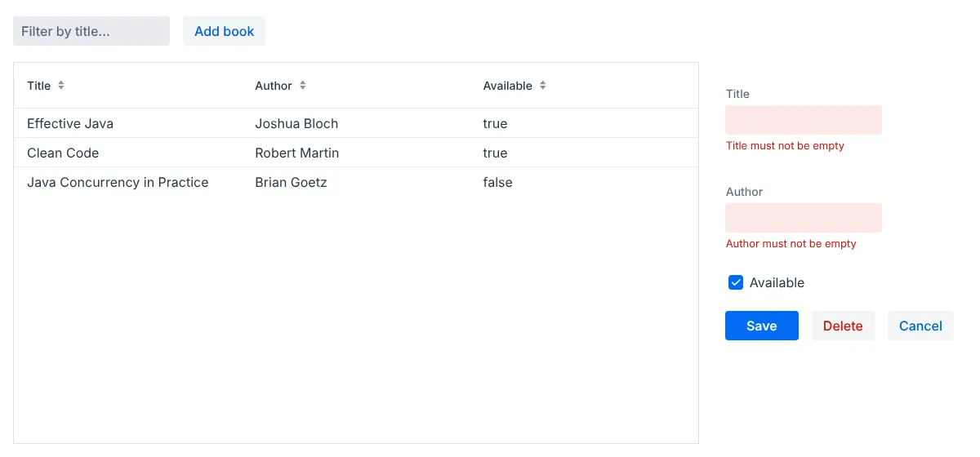Click the Add book button

pos(224,31)
